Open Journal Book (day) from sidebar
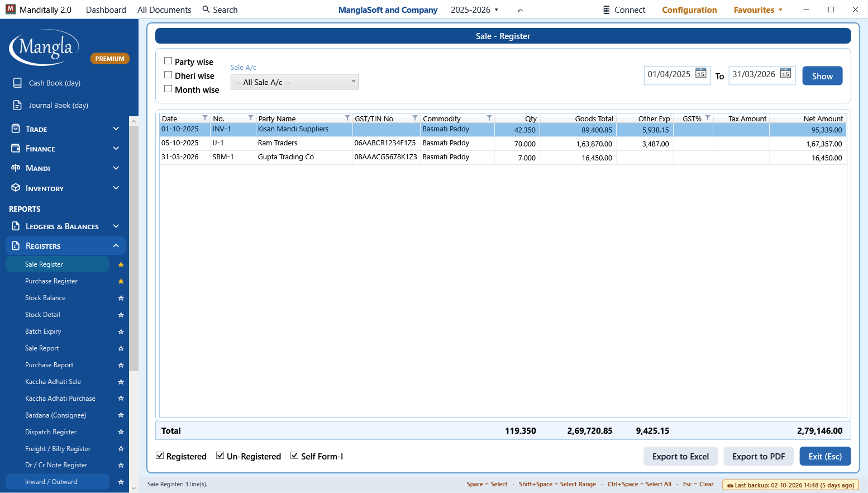The width and height of the screenshot is (868, 493). point(58,105)
